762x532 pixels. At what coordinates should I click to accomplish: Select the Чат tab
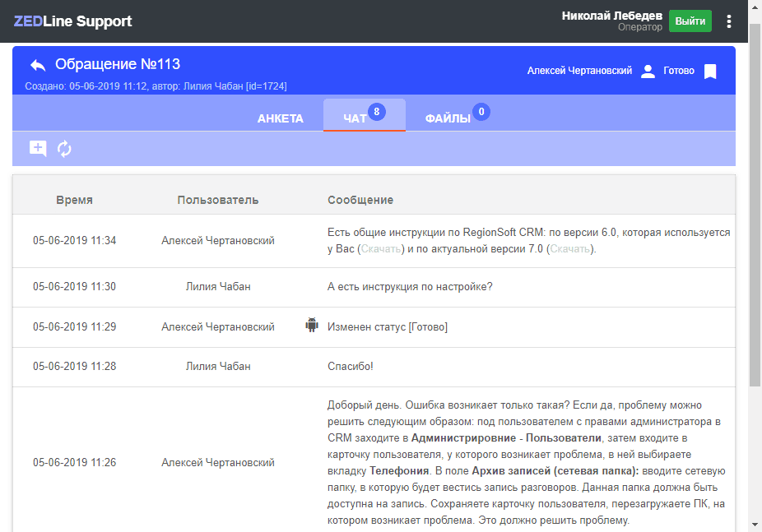[x=355, y=118]
